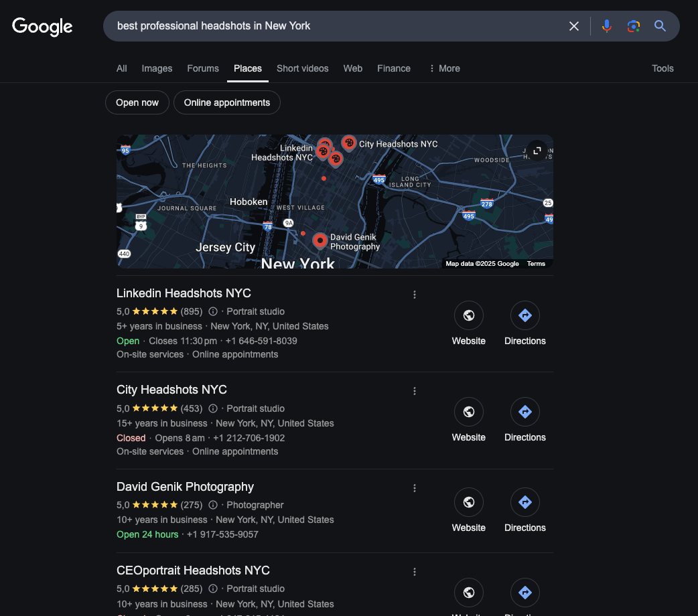Get directions to David Genik Photography
The height and width of the screenshot is (616, 698).
[x=525, y=502]
